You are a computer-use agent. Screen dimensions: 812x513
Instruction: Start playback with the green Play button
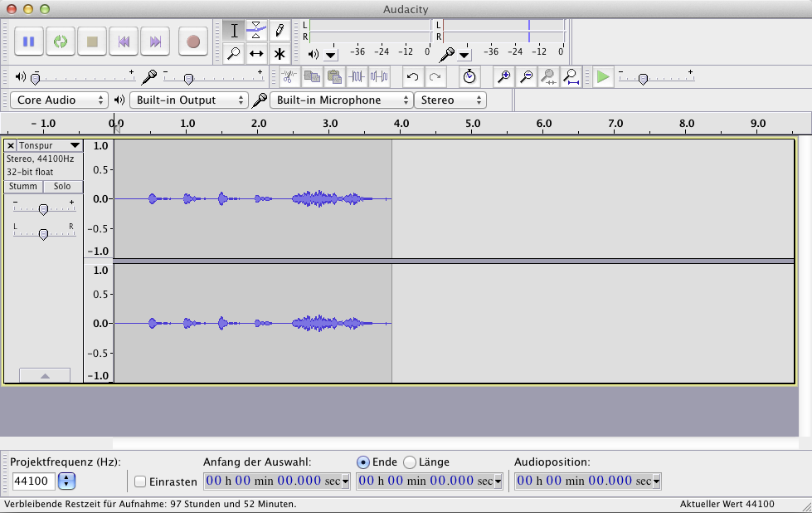[x=60, y=42]
